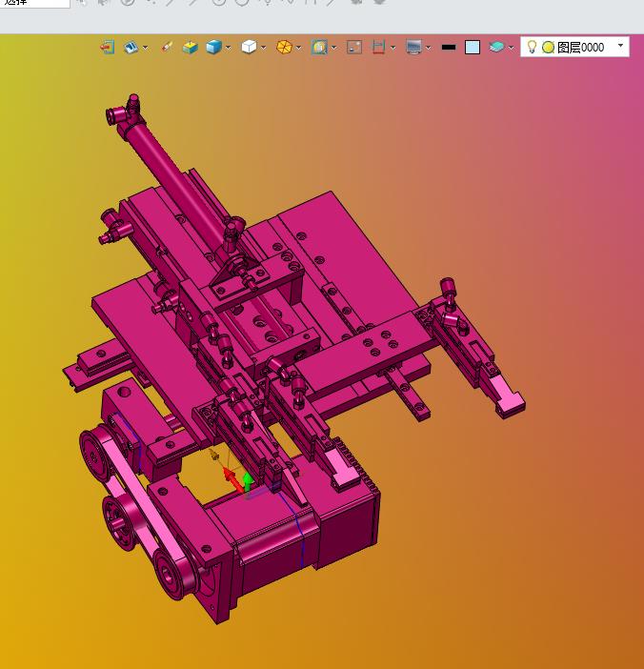Expand the red dimension icon dropdown
Viewport: 644px width, 669px height.
point(392,48)
